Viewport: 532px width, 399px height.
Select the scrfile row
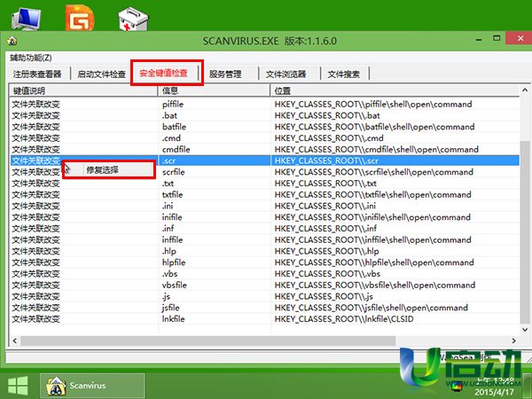pyautogui.click(x=264, y=172)
